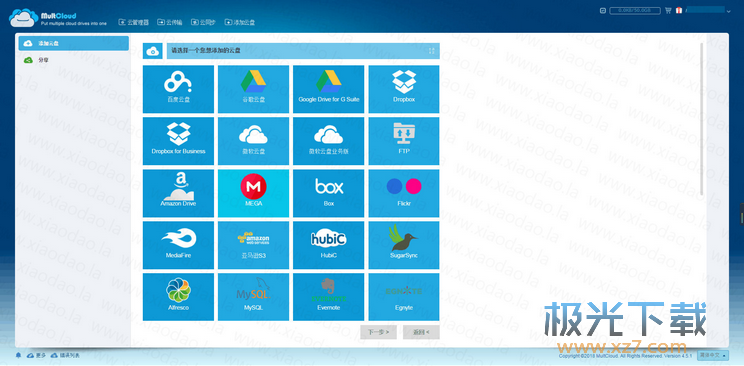Click the gift box icon
This screenshot has width=744, height=366.
679,10
